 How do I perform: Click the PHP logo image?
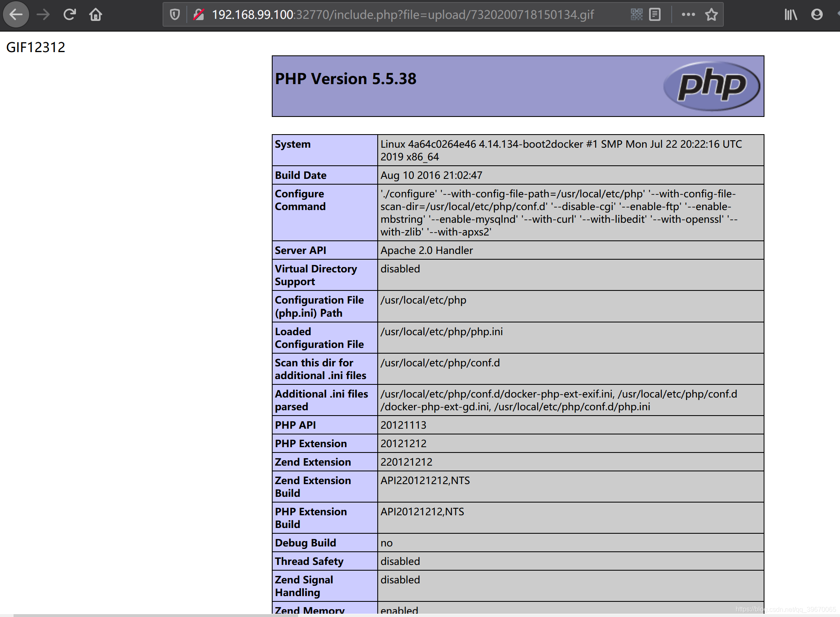pos(711,86)
